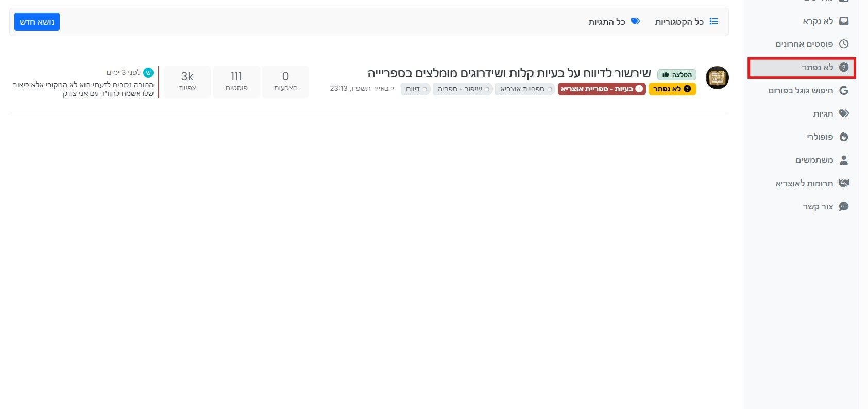This screenshot has width=868, height=409.
Task: Open the פופולרי flame icon
Action: pos(843,137)
